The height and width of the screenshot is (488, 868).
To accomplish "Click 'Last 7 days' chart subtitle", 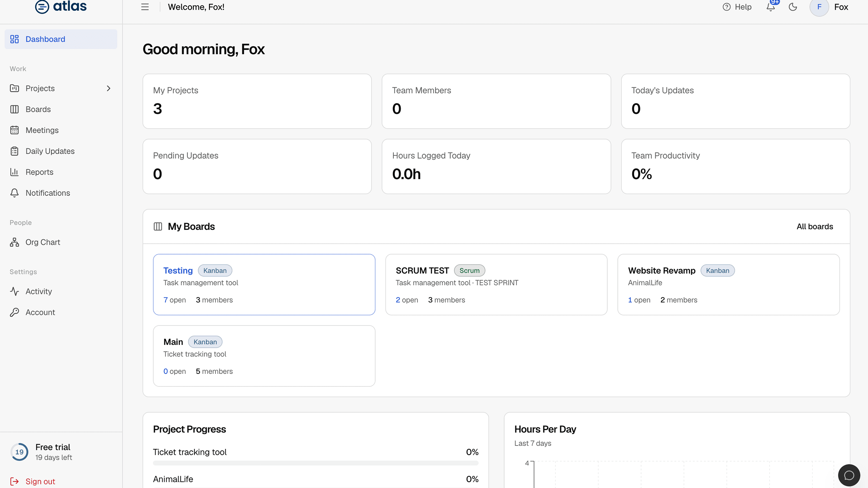I will [x=533, y=443].
